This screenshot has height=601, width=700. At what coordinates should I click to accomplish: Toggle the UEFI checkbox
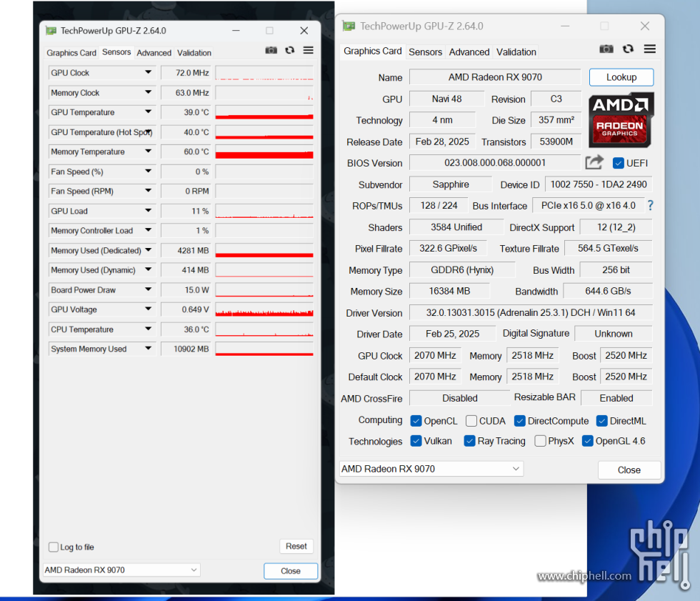tap(619, 163)
